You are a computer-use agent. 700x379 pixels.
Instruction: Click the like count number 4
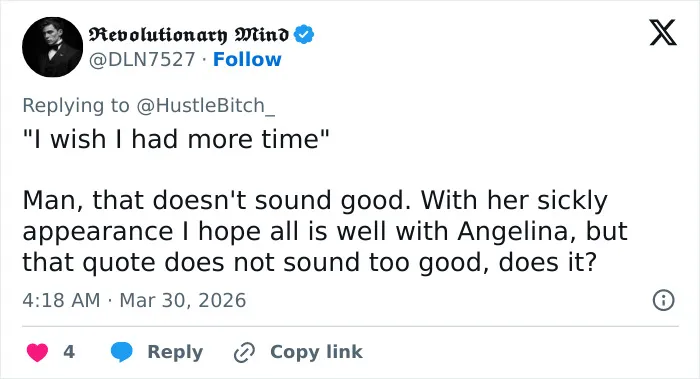[69, 352]
